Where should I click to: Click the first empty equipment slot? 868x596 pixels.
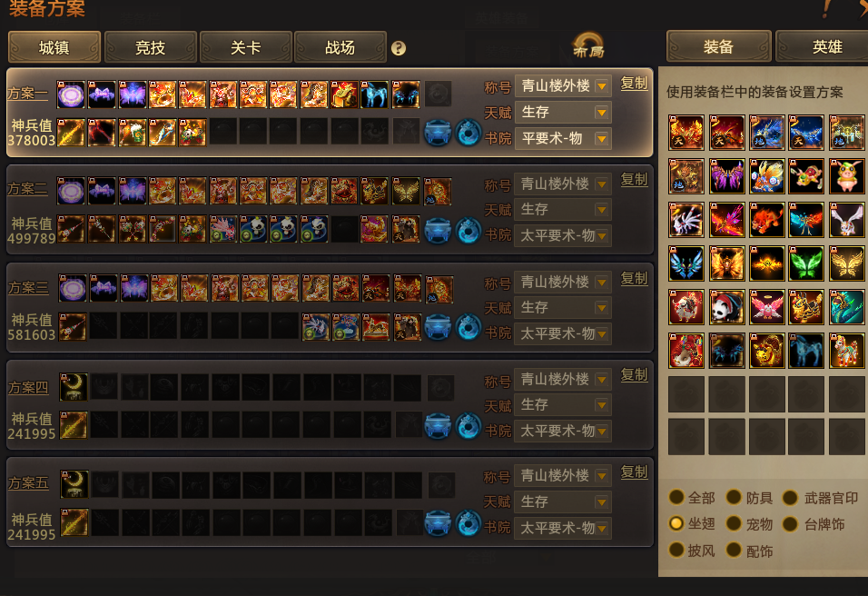pos(686,394)
